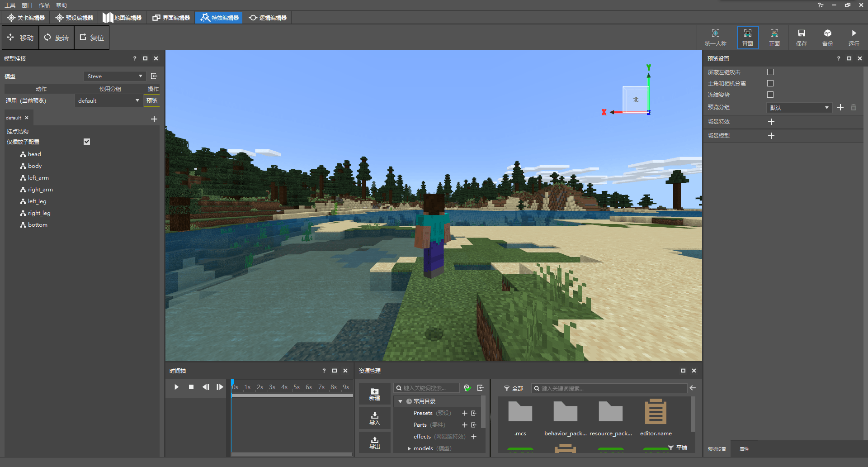Open the Parts folder location icon
The image size is (868, 467).
[x=474, y=425]
